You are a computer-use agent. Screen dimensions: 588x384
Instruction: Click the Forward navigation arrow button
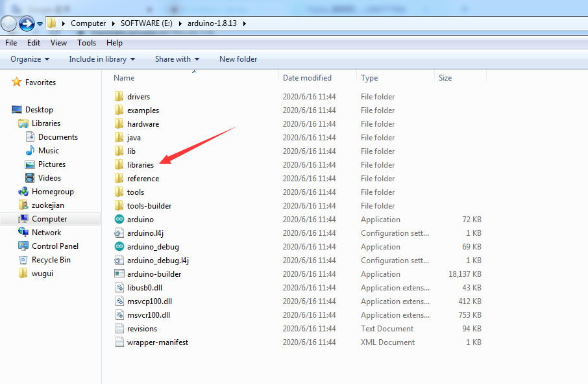click(x=27, y=24)
